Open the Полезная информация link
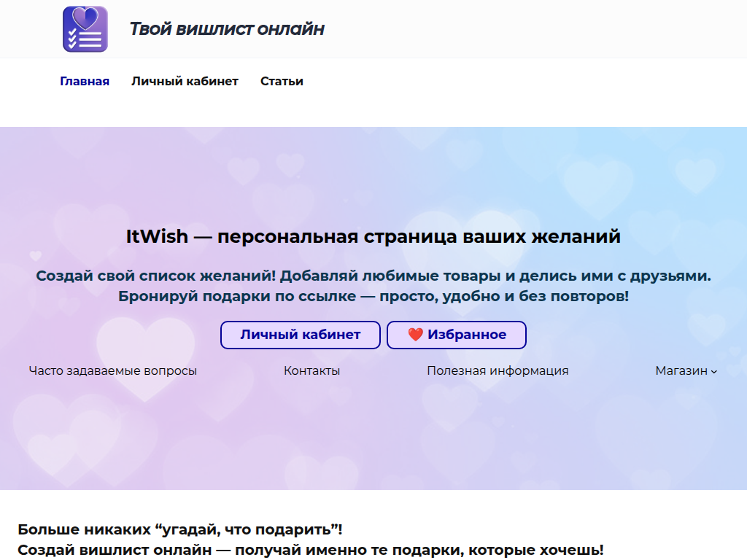The width and height of the screenshot is (747, 560). (497, 370)
